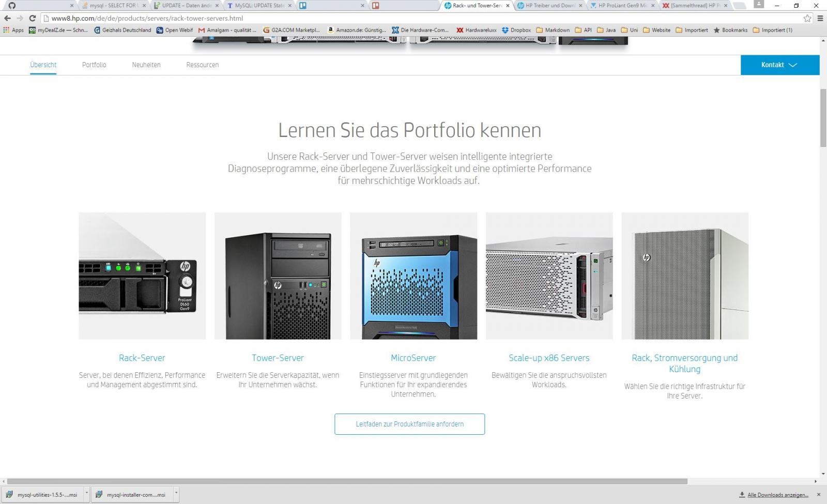Open the Die Hardware-Com... bookmark
The image size is (827, 504).
(x=420, y=30)
